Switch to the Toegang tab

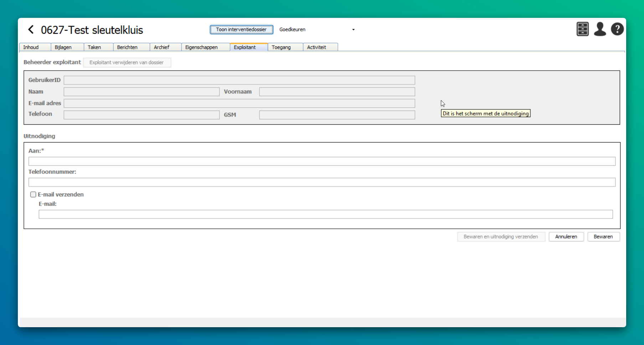coord(285,47)
